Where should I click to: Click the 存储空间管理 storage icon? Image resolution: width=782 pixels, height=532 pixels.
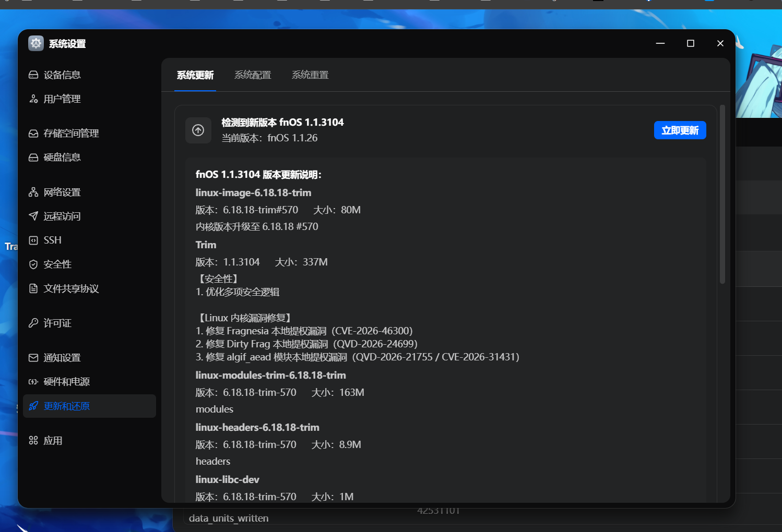33,134
